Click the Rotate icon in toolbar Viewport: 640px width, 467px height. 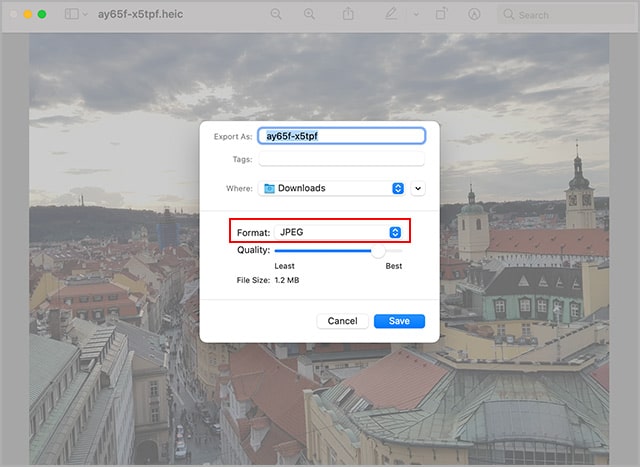tap(441, 15)
